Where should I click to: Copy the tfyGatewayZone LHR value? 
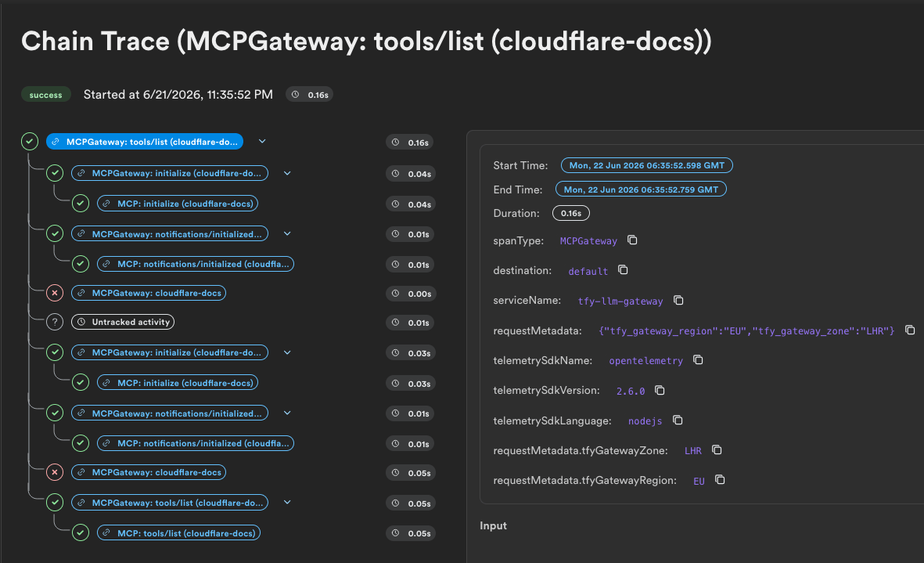point(717,449)
